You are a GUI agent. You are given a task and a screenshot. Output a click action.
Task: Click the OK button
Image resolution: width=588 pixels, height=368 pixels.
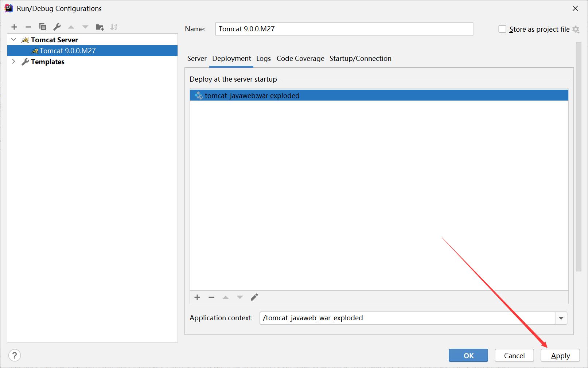468,355
